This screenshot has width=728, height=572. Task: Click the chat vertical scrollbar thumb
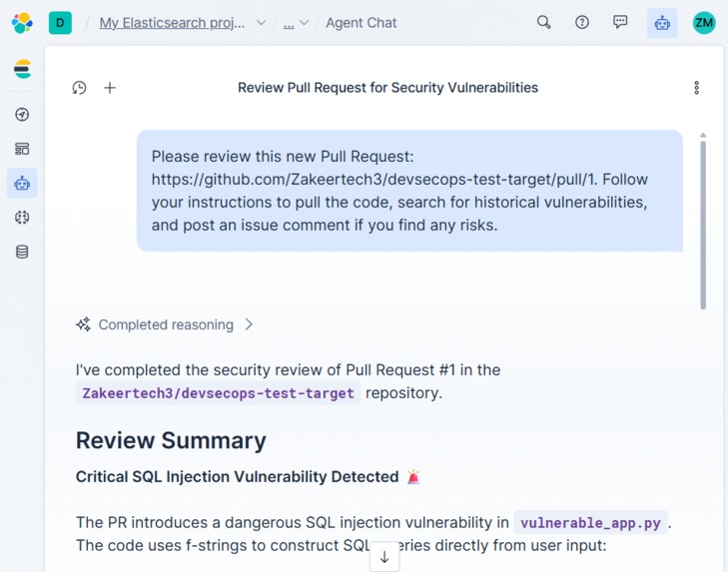(703, 225)
